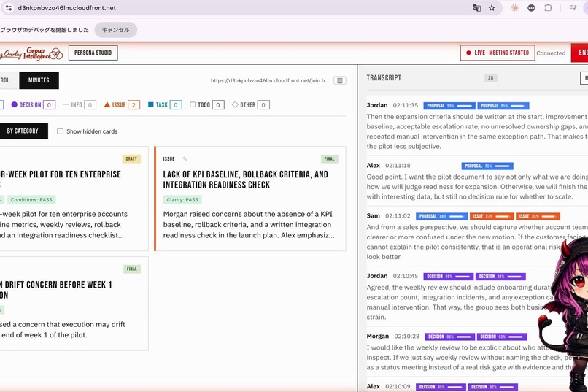Click speaker name Sam in transcript
Screen dimensions: 588x392
coord(373,215)
